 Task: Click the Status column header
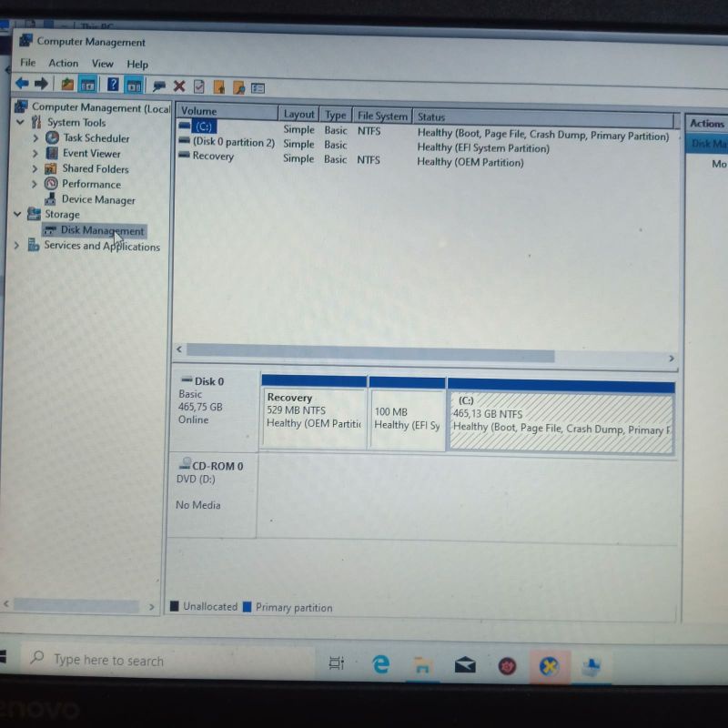point(431,116)
